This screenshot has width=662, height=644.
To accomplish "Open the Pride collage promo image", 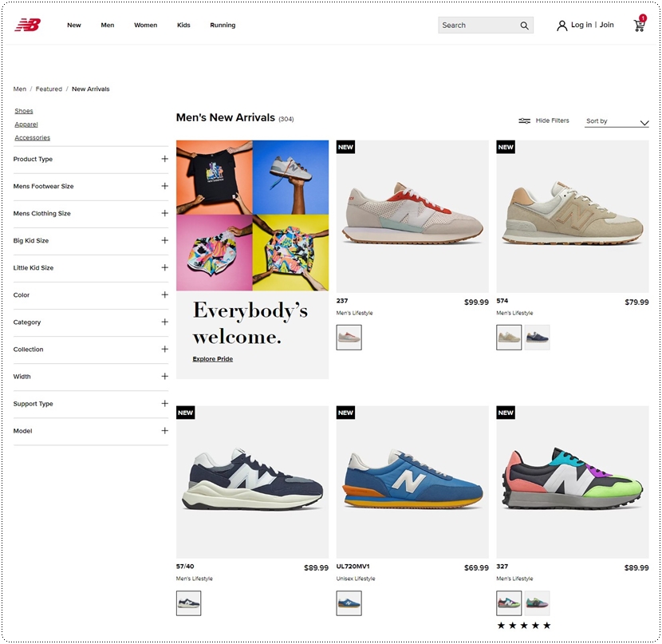I will (253, 215).
